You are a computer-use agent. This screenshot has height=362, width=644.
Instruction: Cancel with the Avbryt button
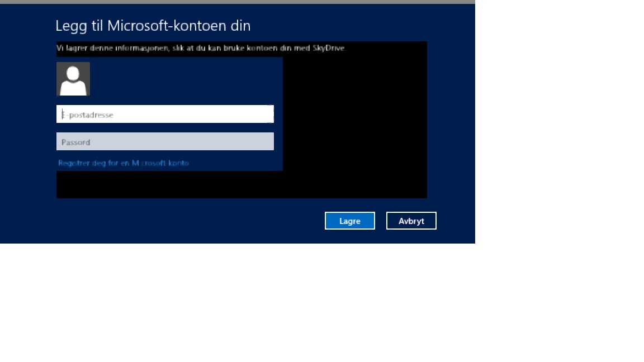(411, 221)
